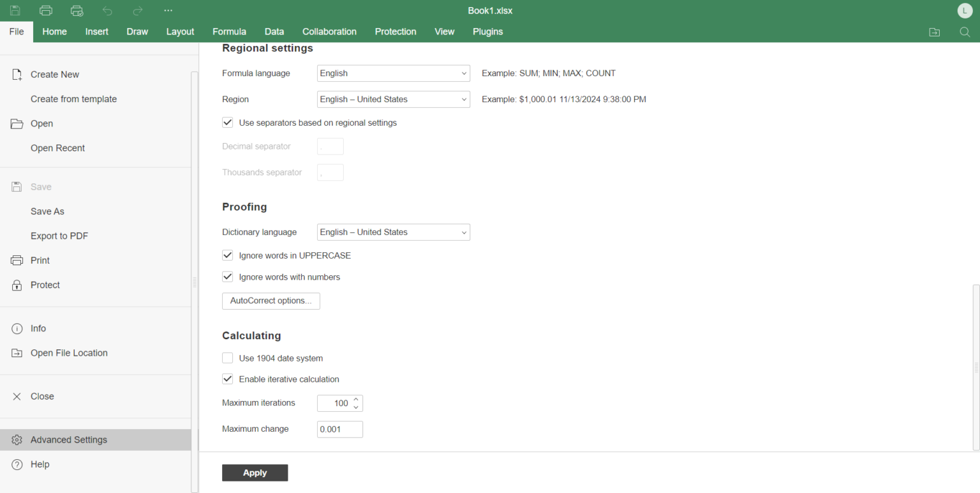The image size is (980, 493).
Task: Toggle Ignore words in UPPERCASE checkbox
Action: click(228, 255)
